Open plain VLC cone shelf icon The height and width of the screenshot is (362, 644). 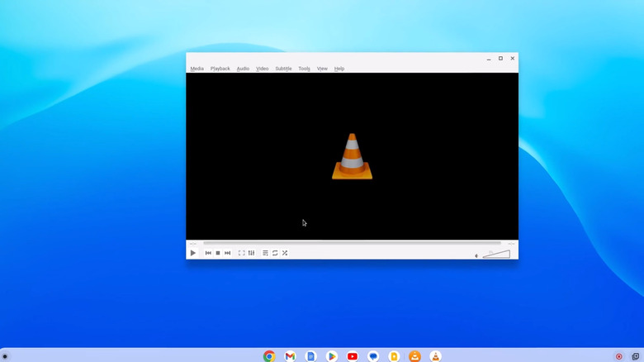point(435,356)
